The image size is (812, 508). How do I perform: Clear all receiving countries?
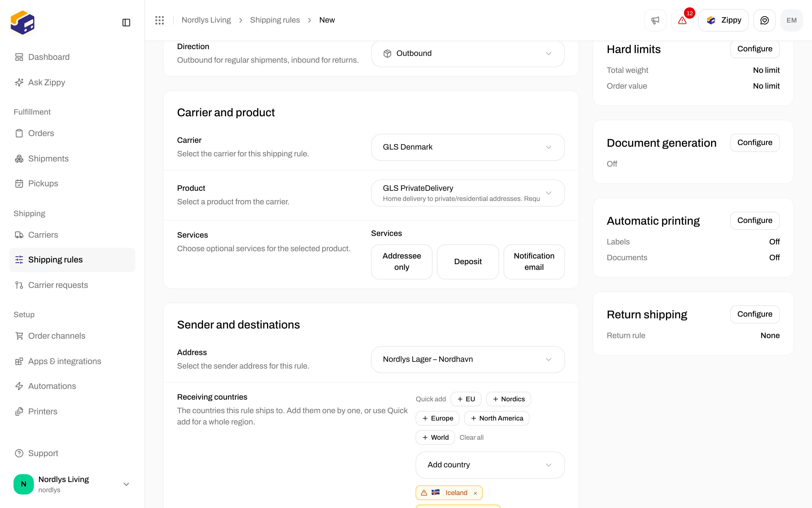(471, 437)
